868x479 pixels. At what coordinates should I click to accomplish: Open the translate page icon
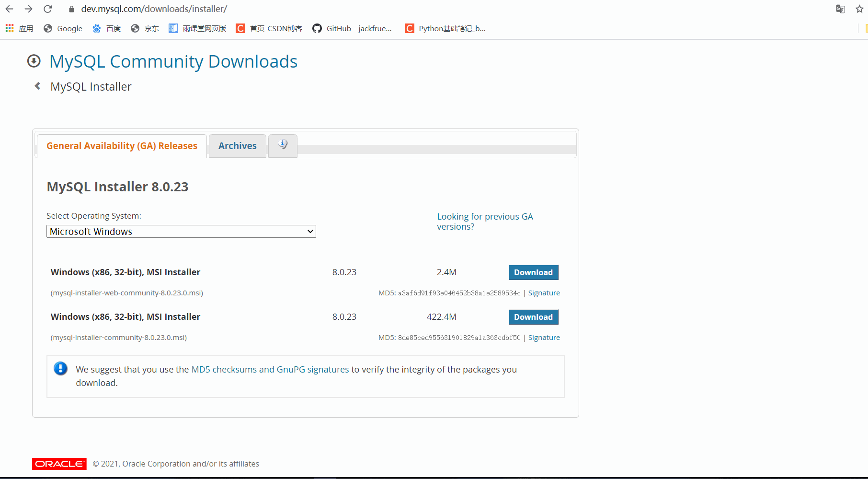pos(840,9)
